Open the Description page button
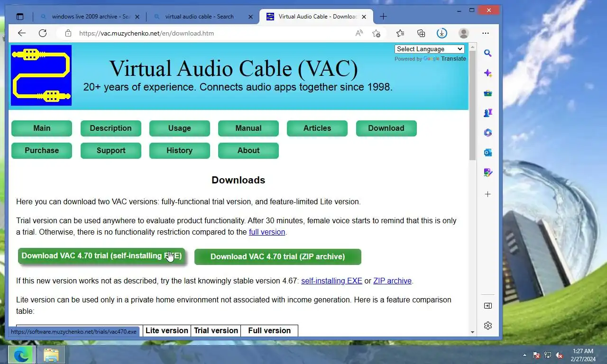Screen dimensions: 607x364 (110, 128)
